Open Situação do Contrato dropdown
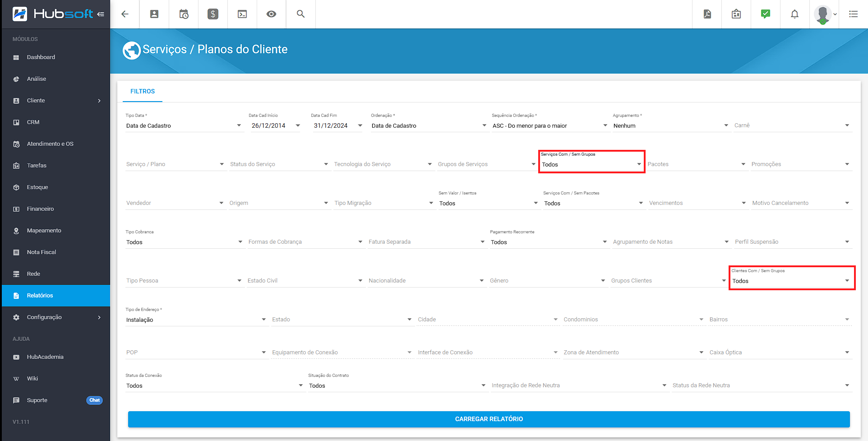The width and height of the screenshot is (868, 441). click(x=397, y=385)
